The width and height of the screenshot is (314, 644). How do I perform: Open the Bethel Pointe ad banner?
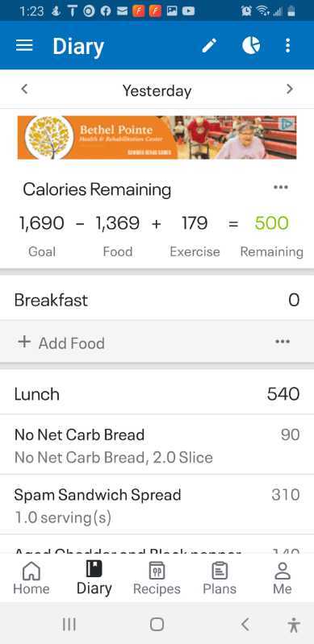(x=157, y=138)
